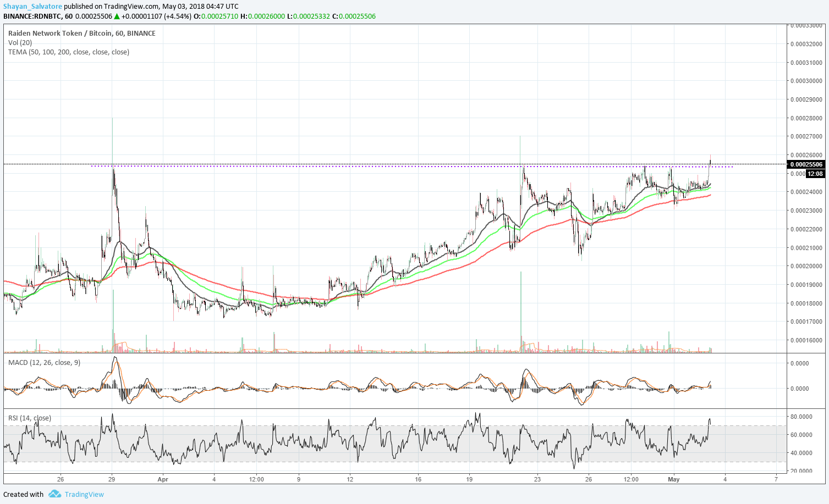
Task: Open the TradingView link beside Created with
Action: [x=84, y=494]
